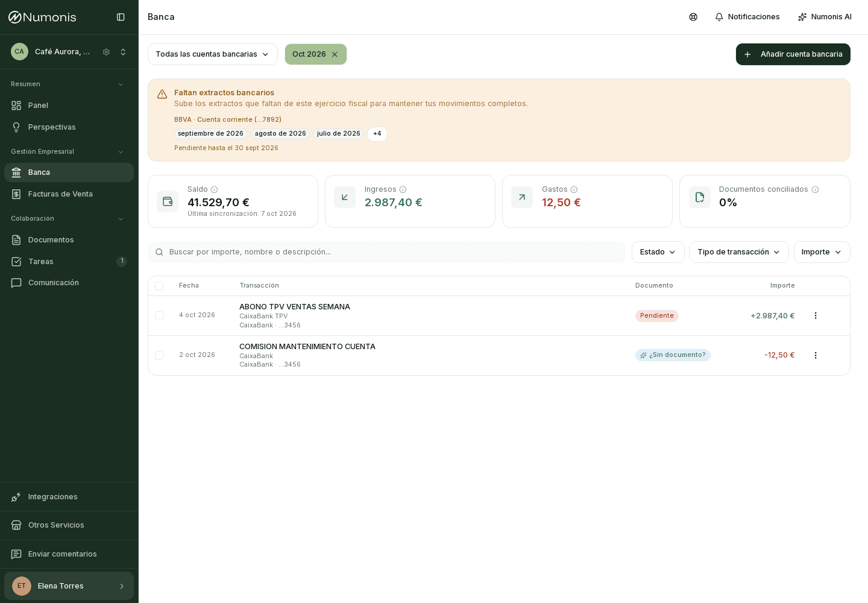Launch Numonis AI assistant
Viewport: 868px width, 603px height.
(x=825, y=17)
